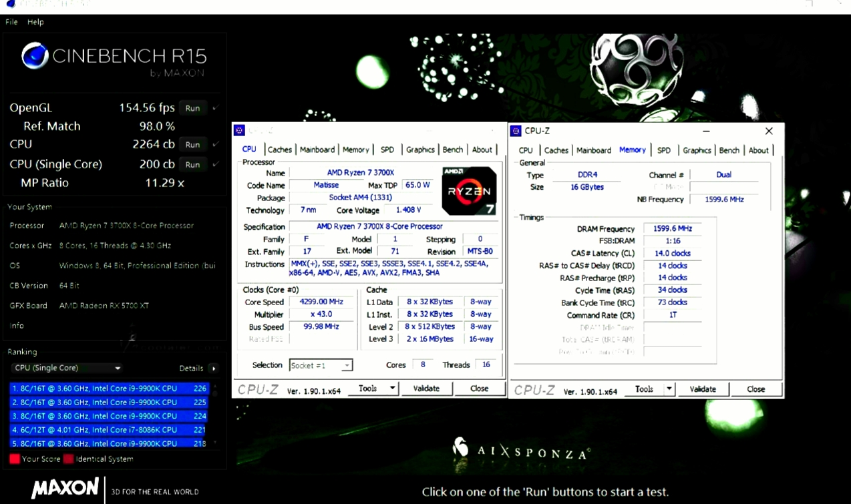851x504 pixels.
Task: Click the MAXON logo at bottom left
Action: coord(65,489)
